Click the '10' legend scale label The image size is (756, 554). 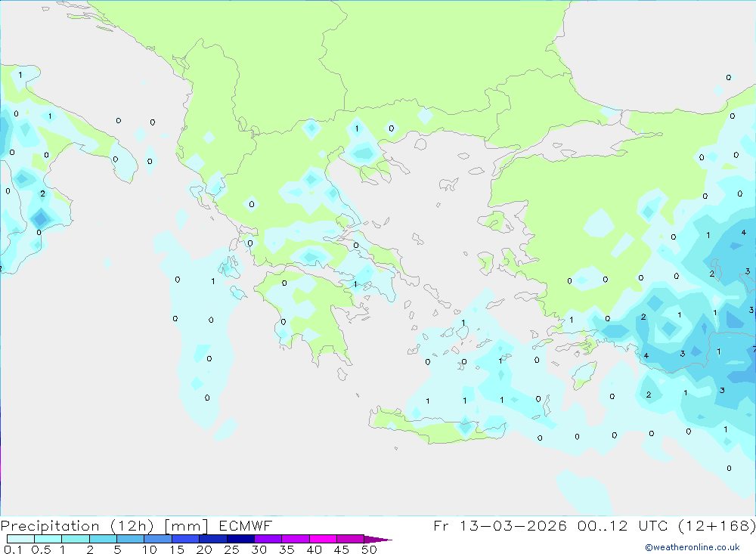(x=149, y=549)
